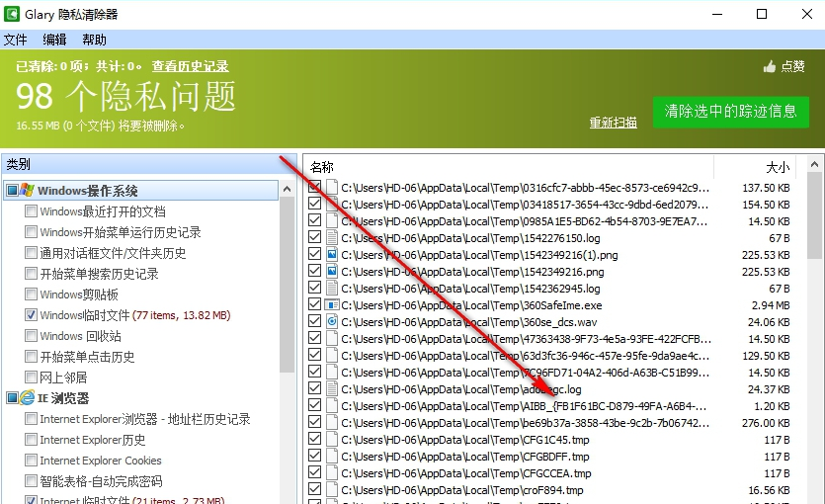Viewport: 825px width, 504px height.
Task: Click the 重新扫描 link
Action: 613,123
